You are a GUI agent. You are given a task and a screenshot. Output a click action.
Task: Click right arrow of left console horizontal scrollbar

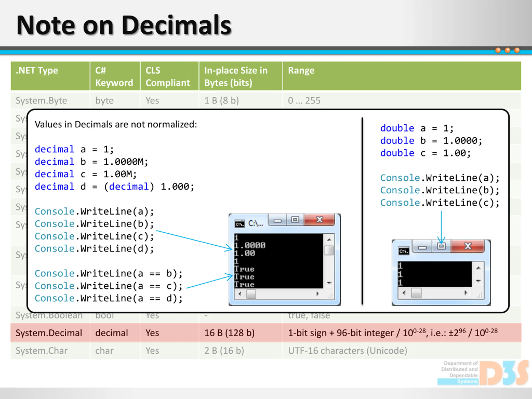click(x=318, y=294)
